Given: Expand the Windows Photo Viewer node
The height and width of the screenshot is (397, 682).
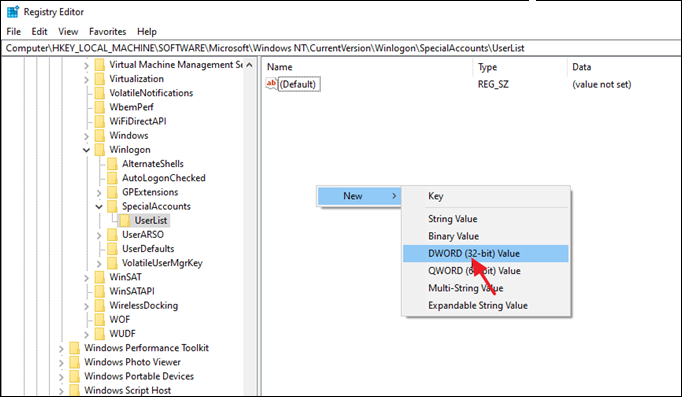Looking at the screenshot, I should coord(61,363).
